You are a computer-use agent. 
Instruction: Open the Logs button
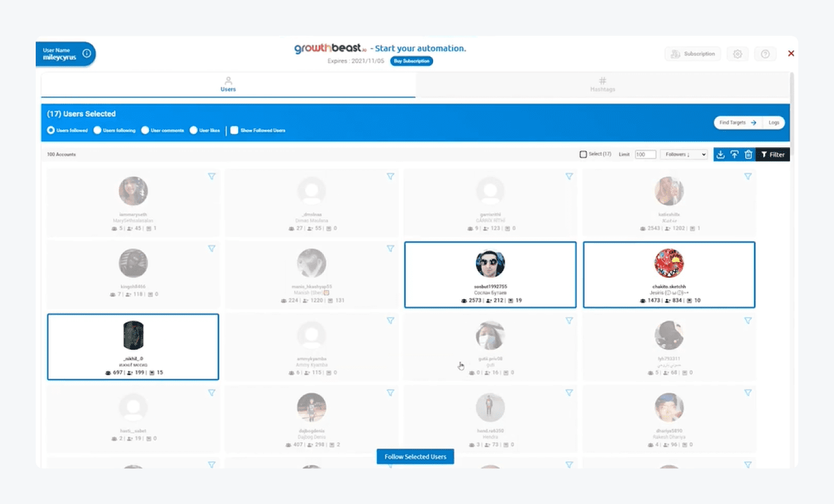coord(773,123)
